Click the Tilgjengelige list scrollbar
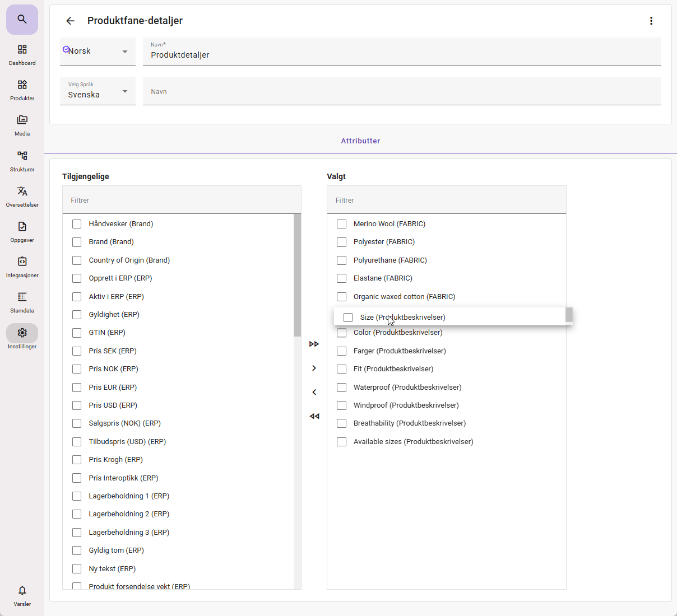This screenshot has width=677, height=616. coord(297,275)
